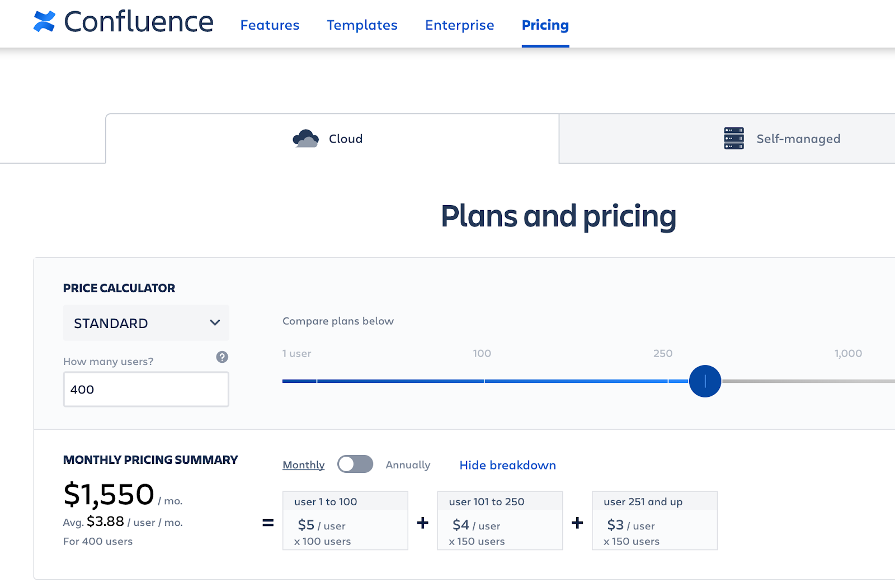Click the slider label for 100 users

(x=482, y=353)
